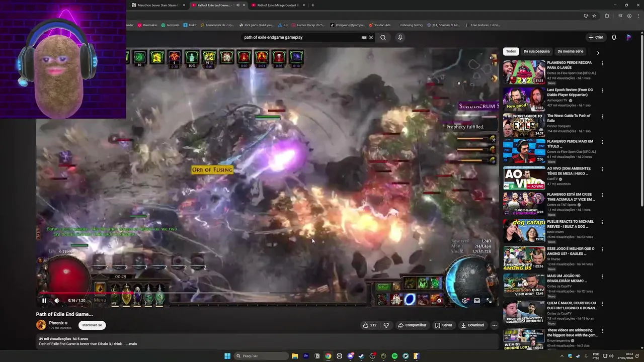Open Ao Vivo Tênis de Mesa live thumbnail
Viewport: 644px width, 362px height.
(x=524, y=178)
